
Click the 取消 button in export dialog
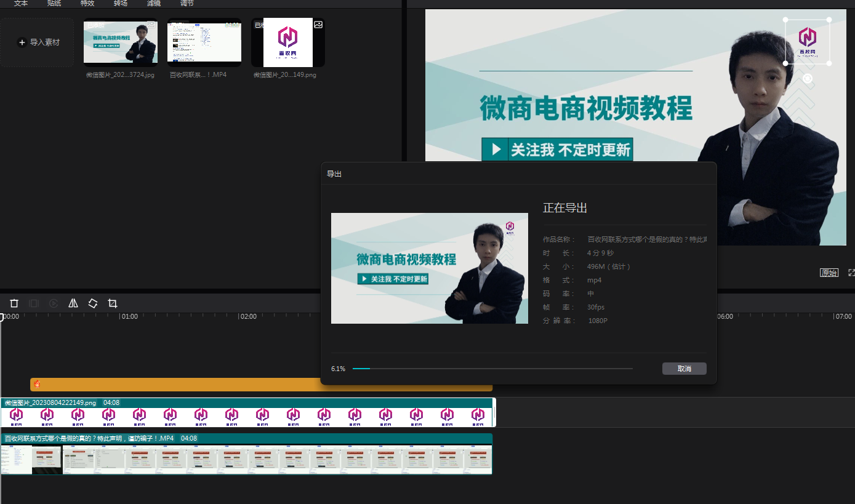[684, 369]
